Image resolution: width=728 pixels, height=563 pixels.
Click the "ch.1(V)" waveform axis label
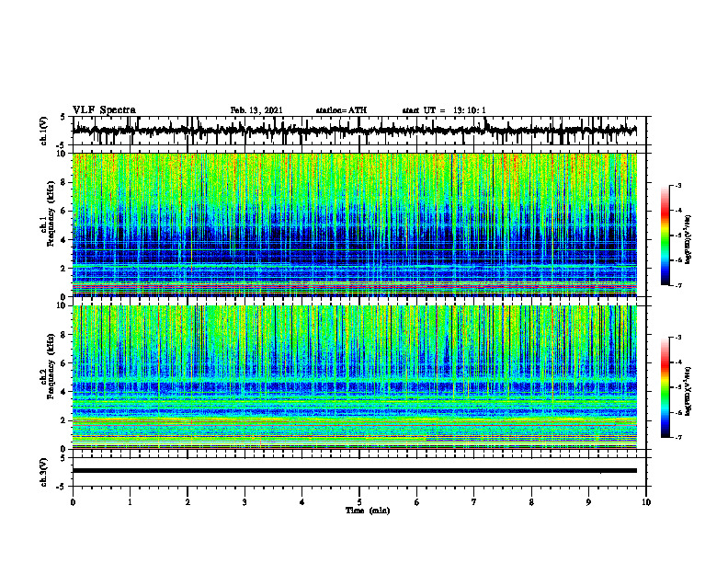(x=44, y=131)
